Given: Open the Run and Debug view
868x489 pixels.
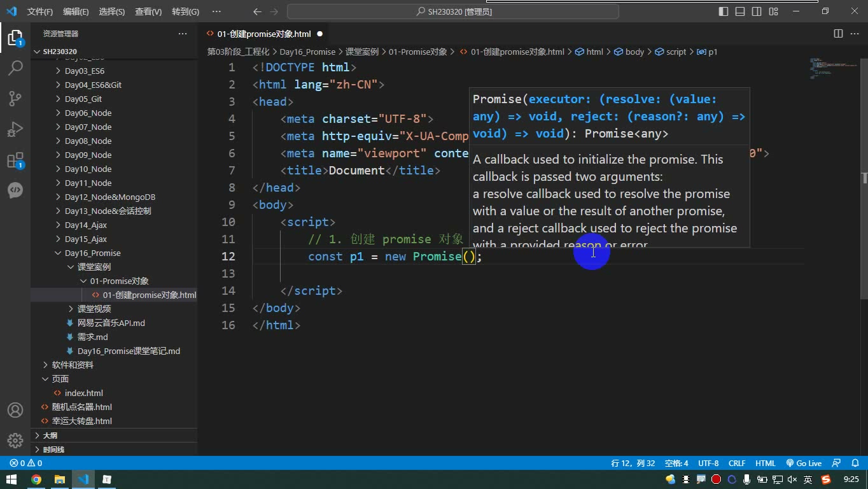Looking at the screenshot, I should point(15,129).
